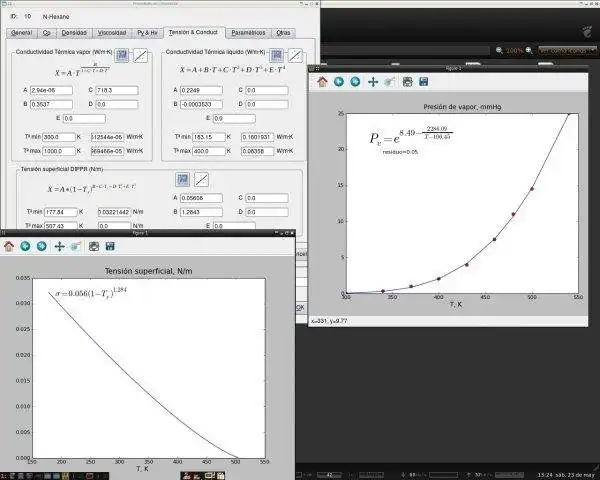Edit liquid conductivity coefficient C field
600x480 pixels.
267,90
